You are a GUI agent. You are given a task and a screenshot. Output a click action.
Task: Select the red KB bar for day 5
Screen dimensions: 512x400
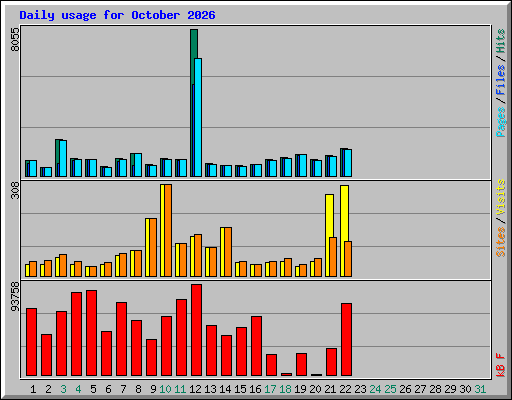(x=91, y=333)
